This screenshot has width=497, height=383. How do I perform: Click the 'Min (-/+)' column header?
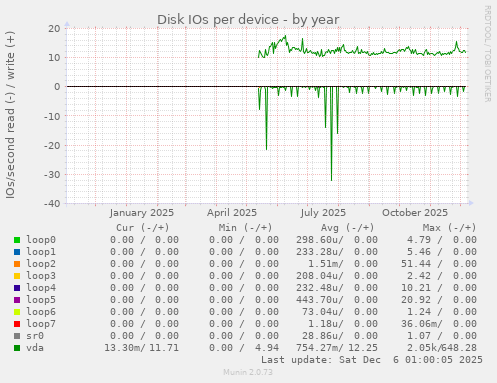point(245,228)
